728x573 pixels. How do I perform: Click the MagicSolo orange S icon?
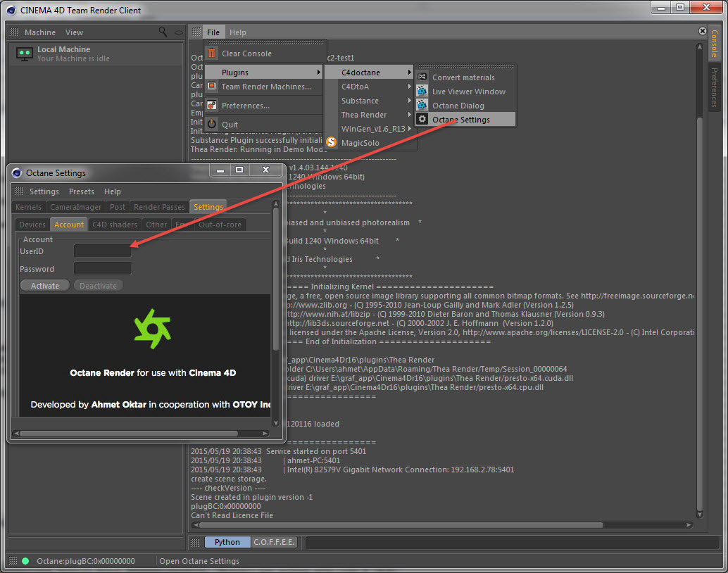pos(331,142)
